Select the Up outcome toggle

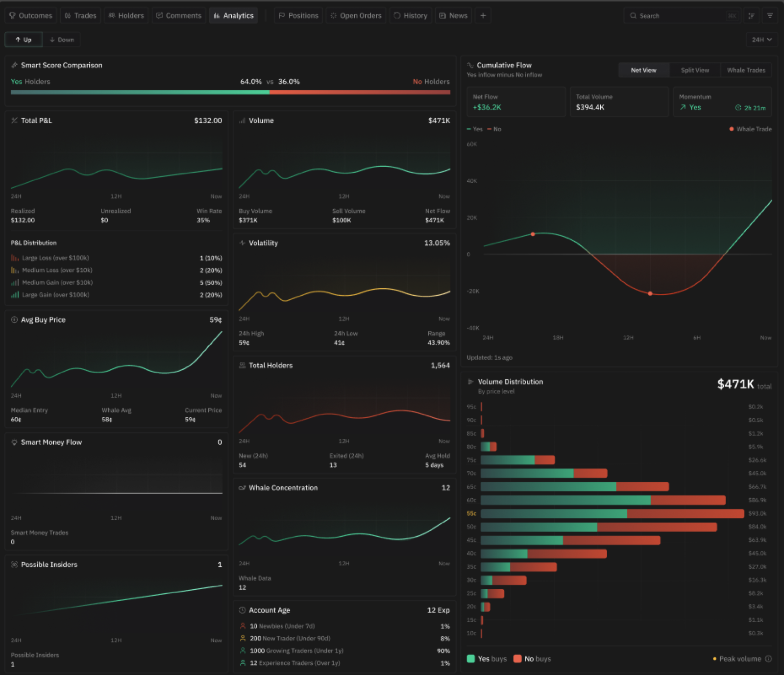click(24, 40)
